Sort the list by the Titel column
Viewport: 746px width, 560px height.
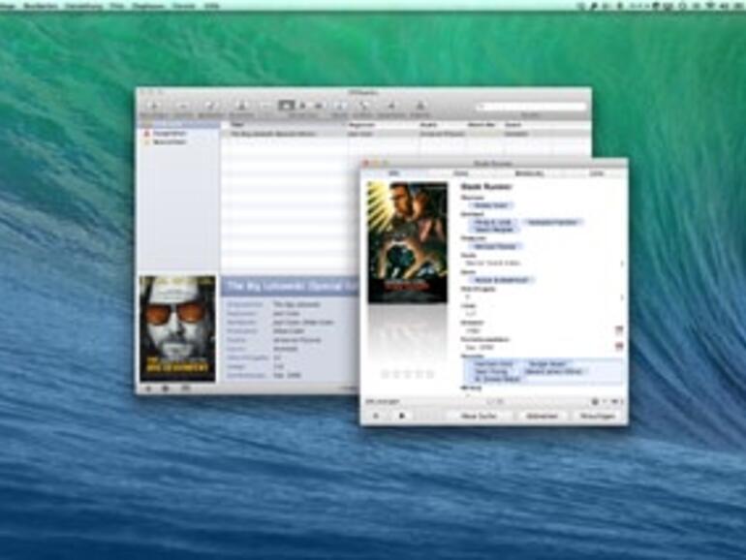pos(284,125)
